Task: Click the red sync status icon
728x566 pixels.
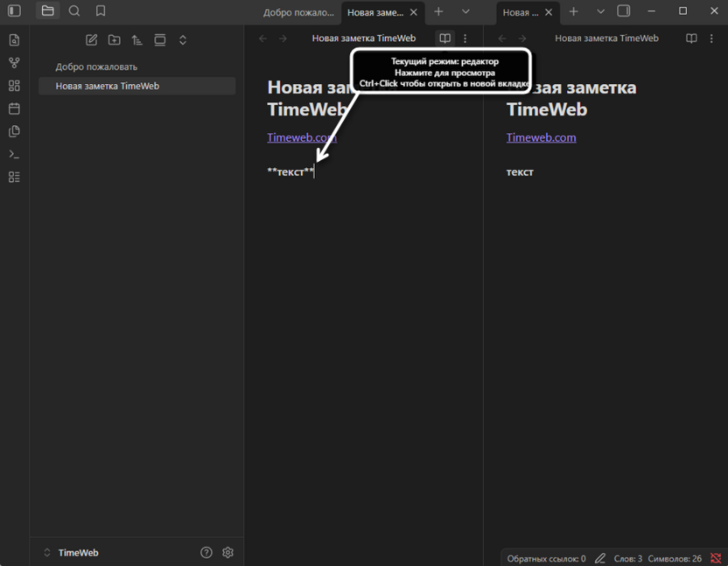Action: pyautogui.click(x=716, y=558)
